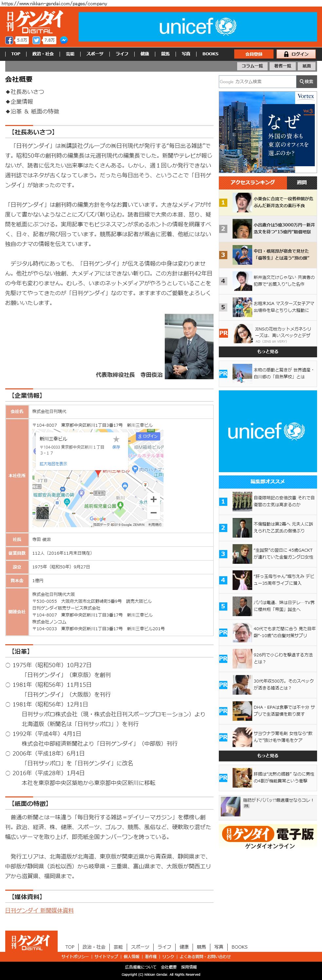Open 政治・社会 in the navigation bar
Viewport: 322px width, 980px height.
pyautogui.click(x=43, y=54)
